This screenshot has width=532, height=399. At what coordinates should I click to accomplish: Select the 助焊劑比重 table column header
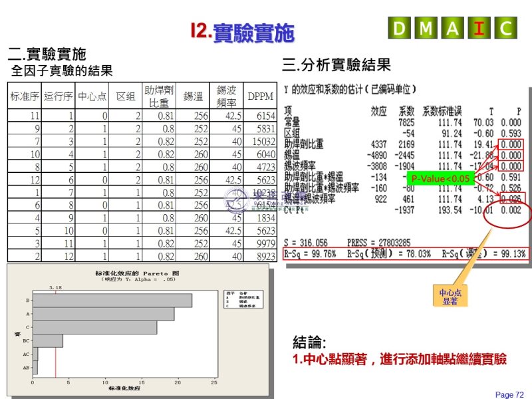point(159,96)
